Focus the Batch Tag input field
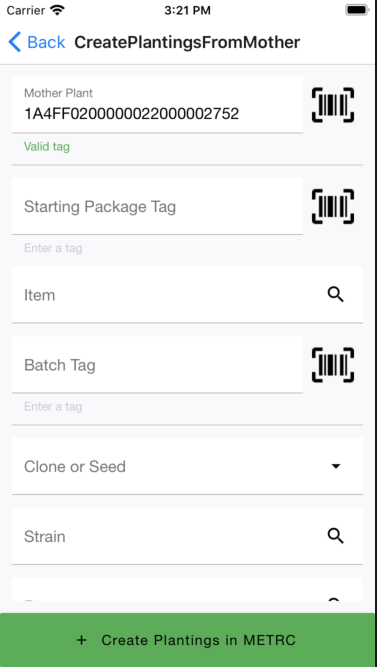 (157, 365)
